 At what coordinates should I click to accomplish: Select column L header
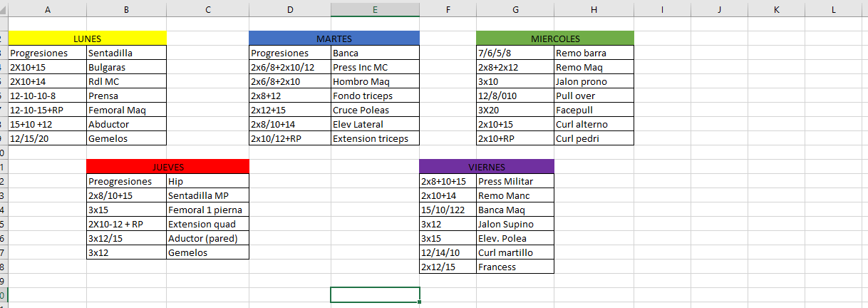pyautogui.click(x=833, y=9)
